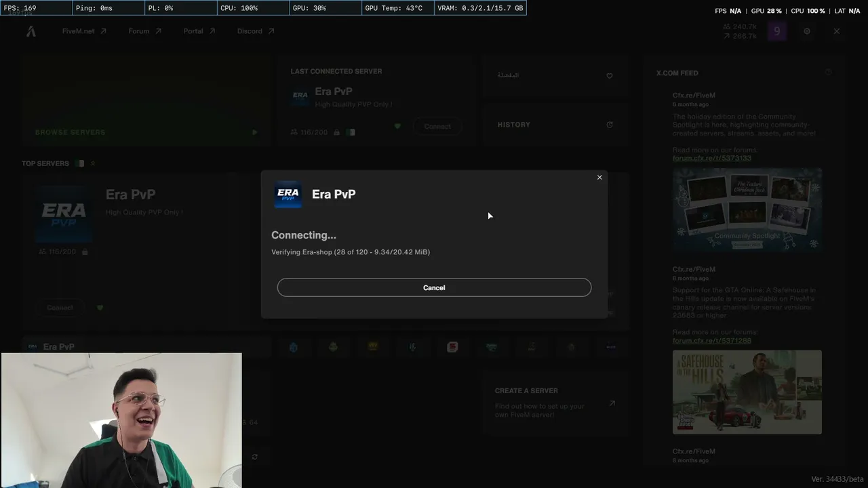Select Era PvP tab in the top servers strip
This screenshot has width=868, height=488.
coord(146,346)
